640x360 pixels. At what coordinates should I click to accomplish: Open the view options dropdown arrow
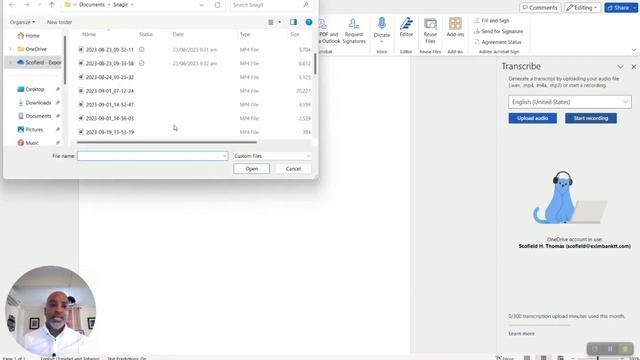(x=280, y=22)
